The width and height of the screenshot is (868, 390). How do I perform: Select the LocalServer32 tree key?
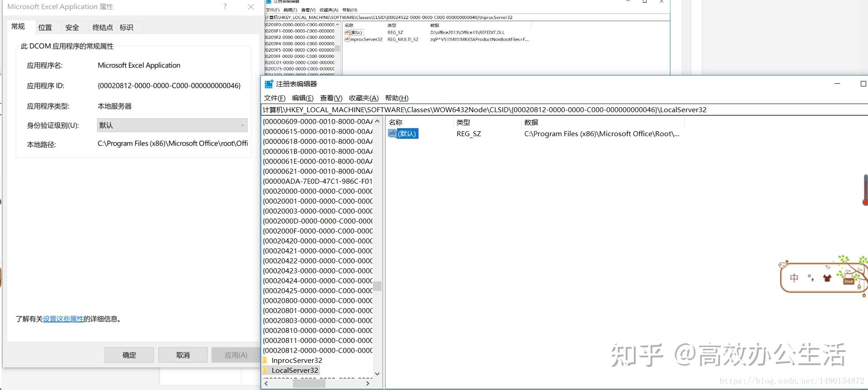[295, 370]
